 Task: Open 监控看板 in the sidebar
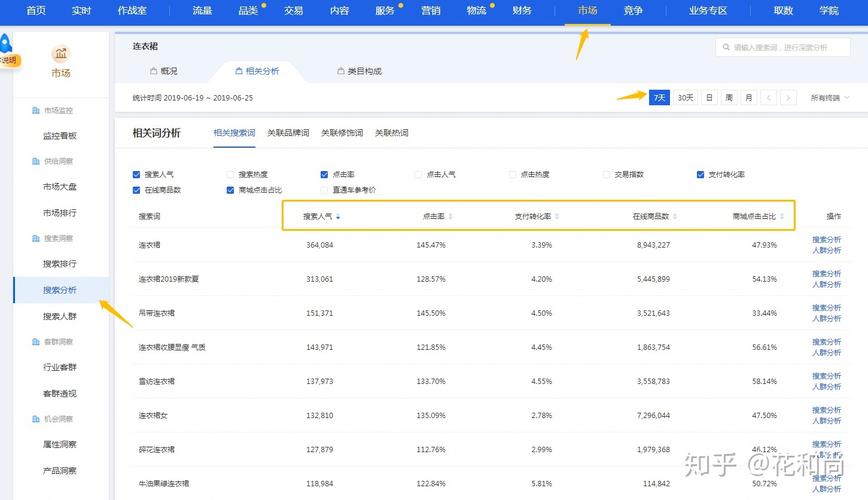(60, 136)
